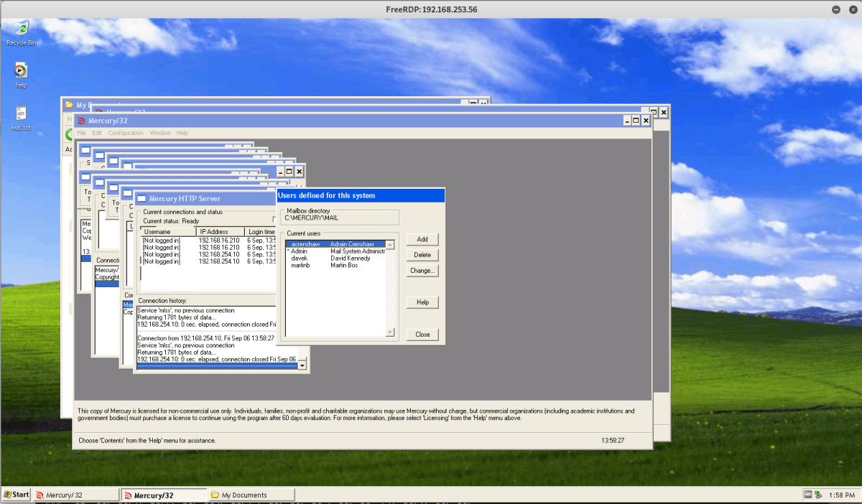Open the Window menu in Mercury/32
Viewport: 862px width, 504px height.
pyautogui.click(x=159, y=133)
